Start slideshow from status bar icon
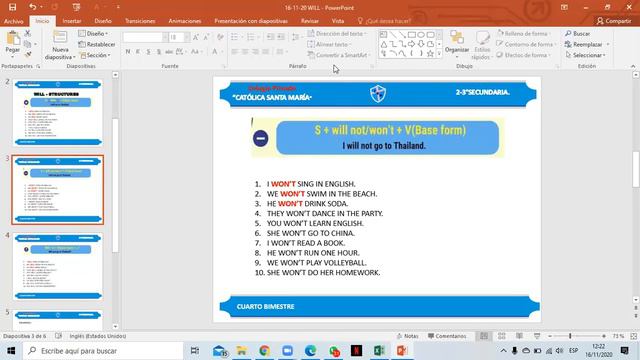The image size is (640, 360). tap(537, 336)
